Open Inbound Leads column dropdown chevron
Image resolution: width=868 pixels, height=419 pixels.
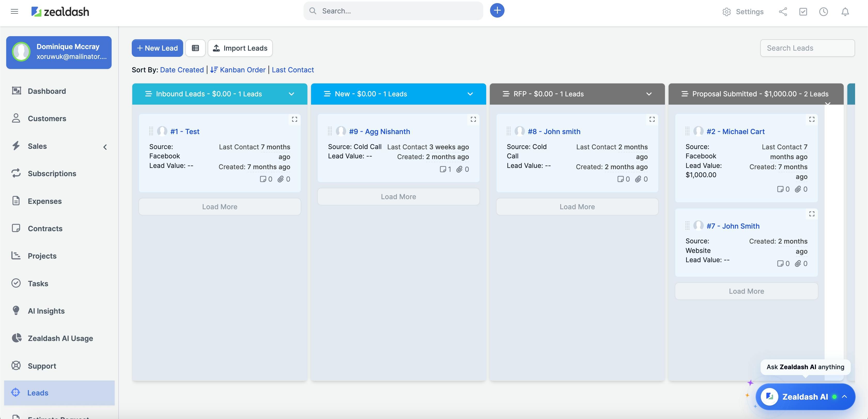(291, 94)
